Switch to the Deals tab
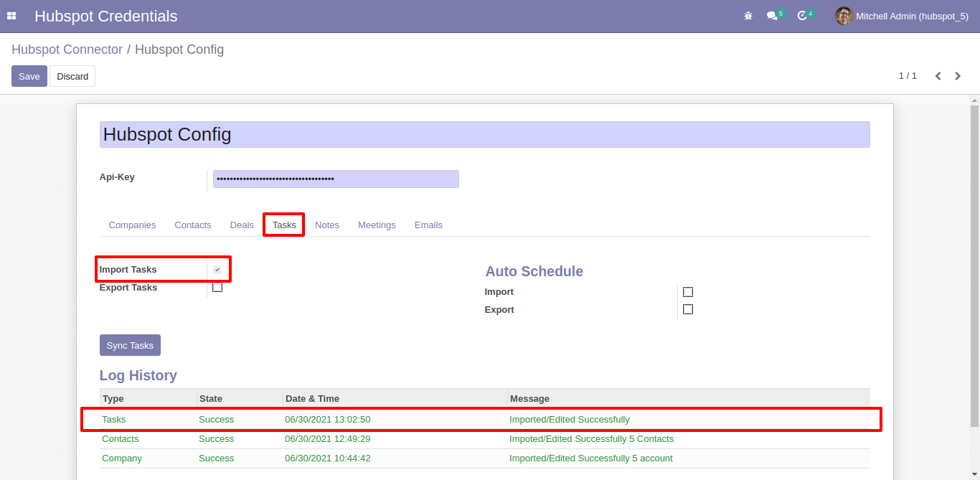980x480 pixels. (242, 225)
